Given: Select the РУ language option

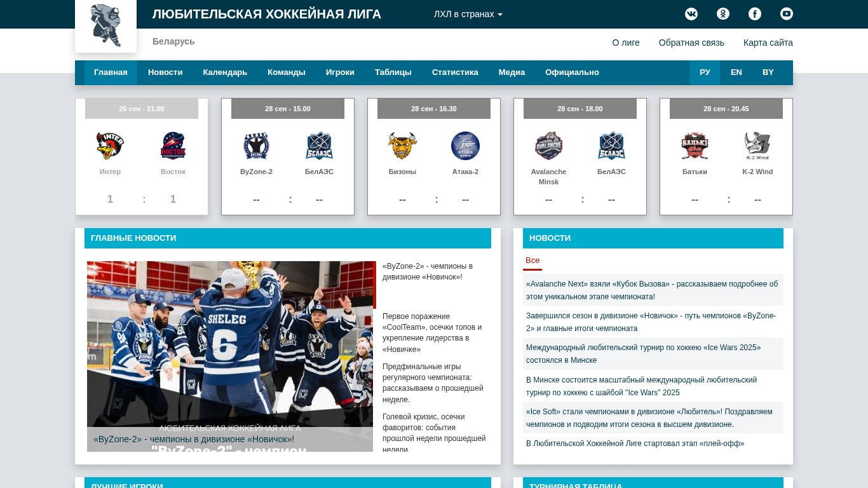Looking at the screenshot, I should tap(705, 72).
